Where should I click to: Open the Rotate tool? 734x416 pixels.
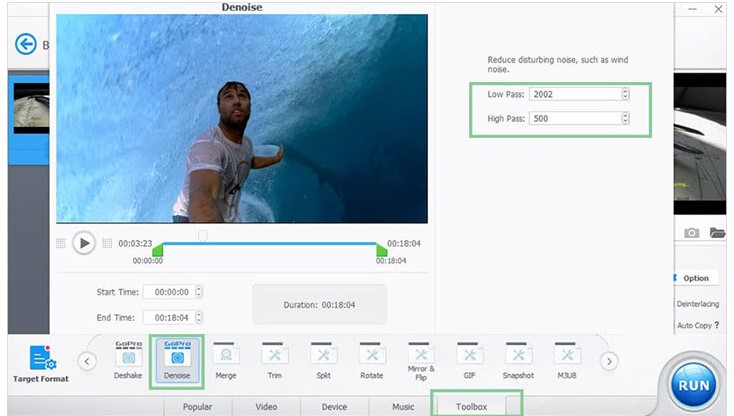[x=372, y=360]
